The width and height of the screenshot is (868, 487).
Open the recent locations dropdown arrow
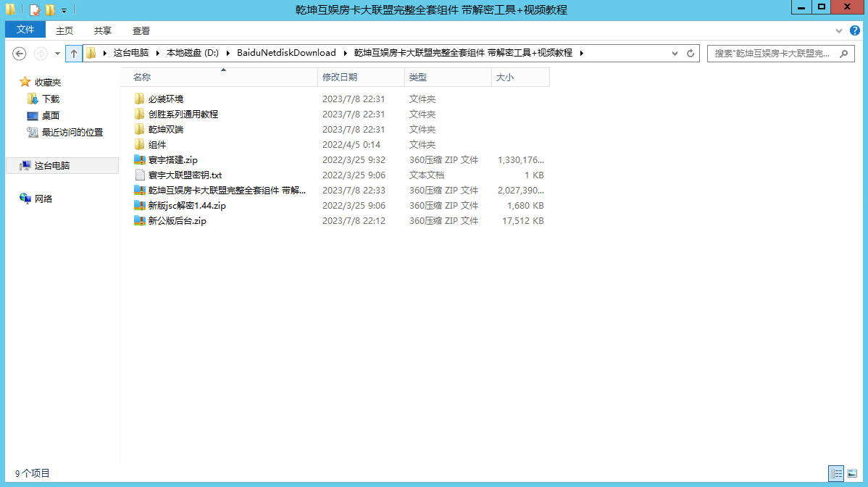(x=57, y=53)
